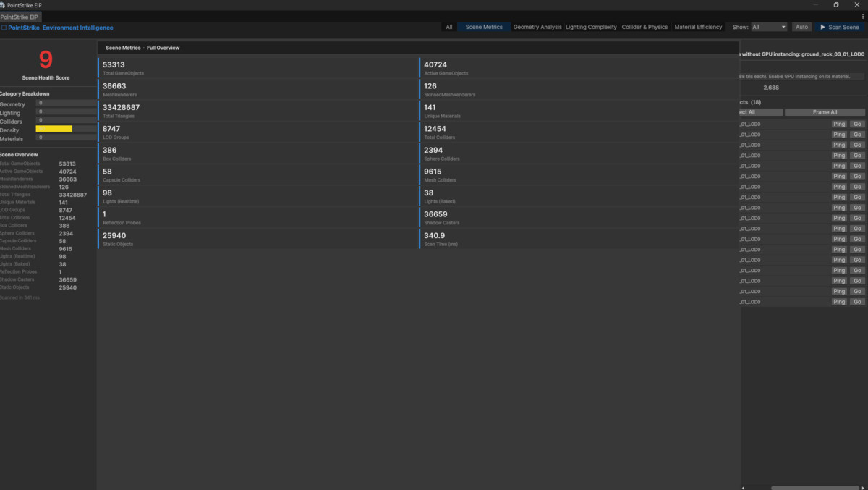Click the Total Triangles metric card
Screen dimensions: 868x490
coord(258,111)
